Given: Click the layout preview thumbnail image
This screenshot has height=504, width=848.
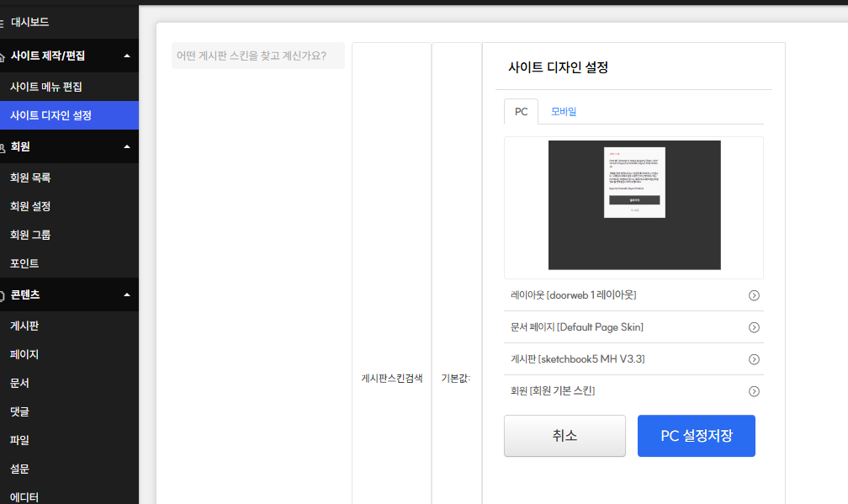Looking at the screenshot, I should (633, 205).
